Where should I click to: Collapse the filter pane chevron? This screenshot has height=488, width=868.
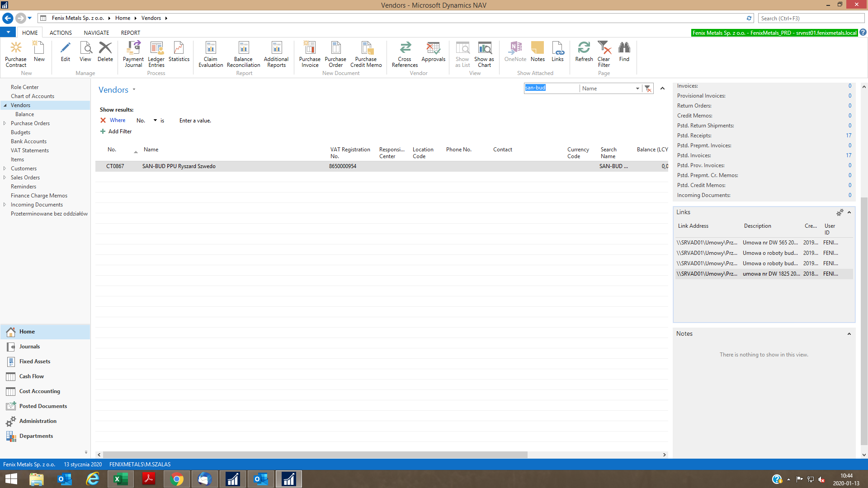662,89
